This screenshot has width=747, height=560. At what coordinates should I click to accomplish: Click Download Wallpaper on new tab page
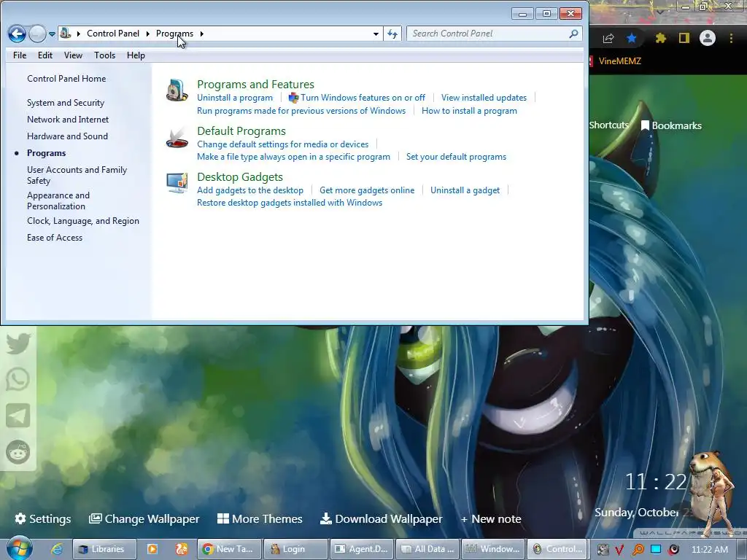pyautogui.click(x=381, y=518)
